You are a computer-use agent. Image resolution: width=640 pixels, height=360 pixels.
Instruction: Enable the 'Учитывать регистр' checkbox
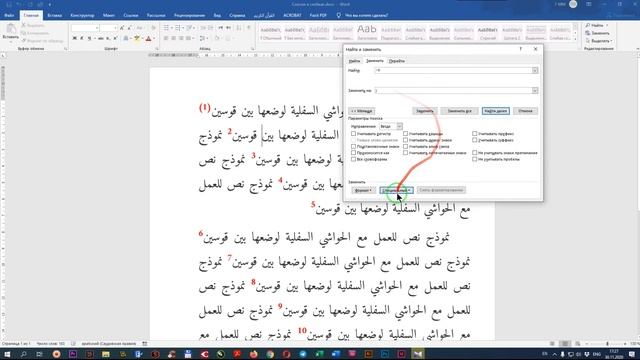coord(353,133)
